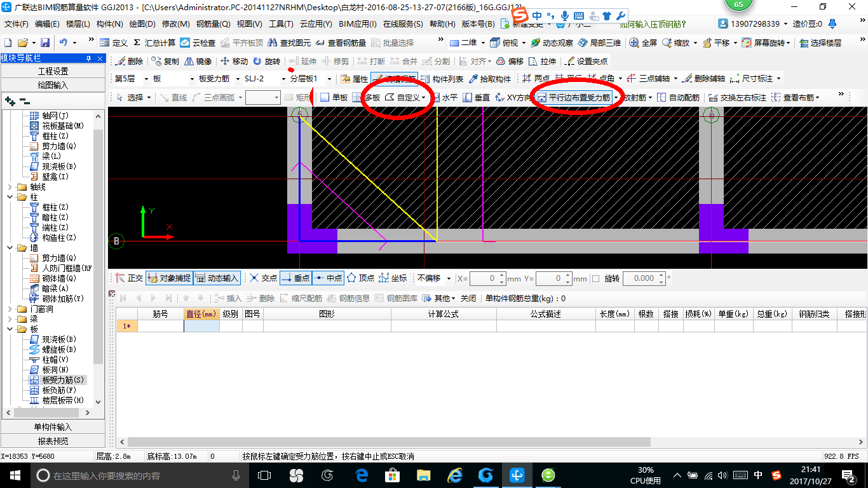The image size is (868, 488).
Task: Click the 单构件输入 navigation button
Action: pyautogui.click(x=53, y=427)
